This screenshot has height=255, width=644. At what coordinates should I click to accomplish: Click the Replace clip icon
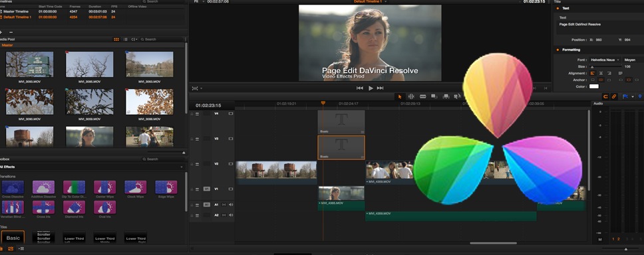[456, 97]
